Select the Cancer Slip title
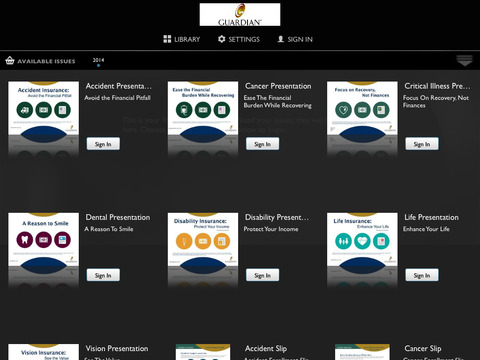The image size is (480, 360). (x=423, y=349)
